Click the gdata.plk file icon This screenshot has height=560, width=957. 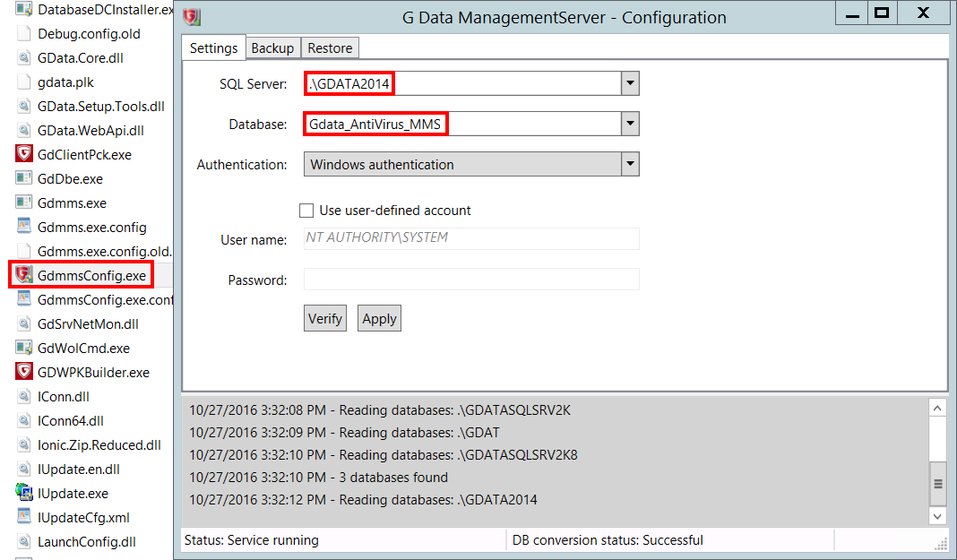tap(24, 82)
